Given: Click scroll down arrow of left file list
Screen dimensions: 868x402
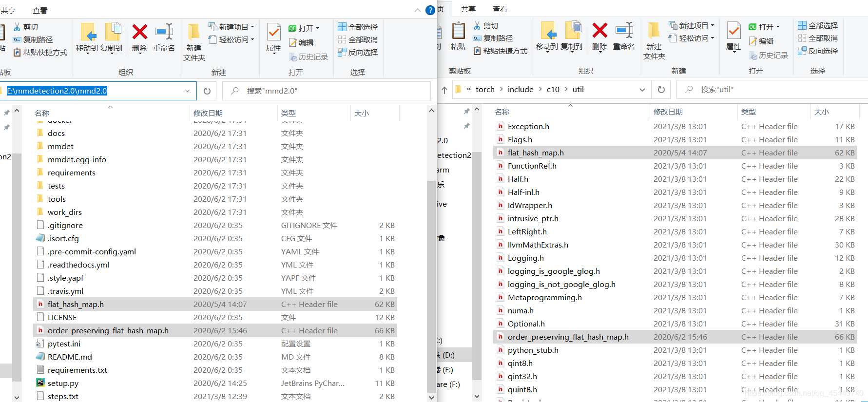Looking at the screenshot, I should [431, 397].
